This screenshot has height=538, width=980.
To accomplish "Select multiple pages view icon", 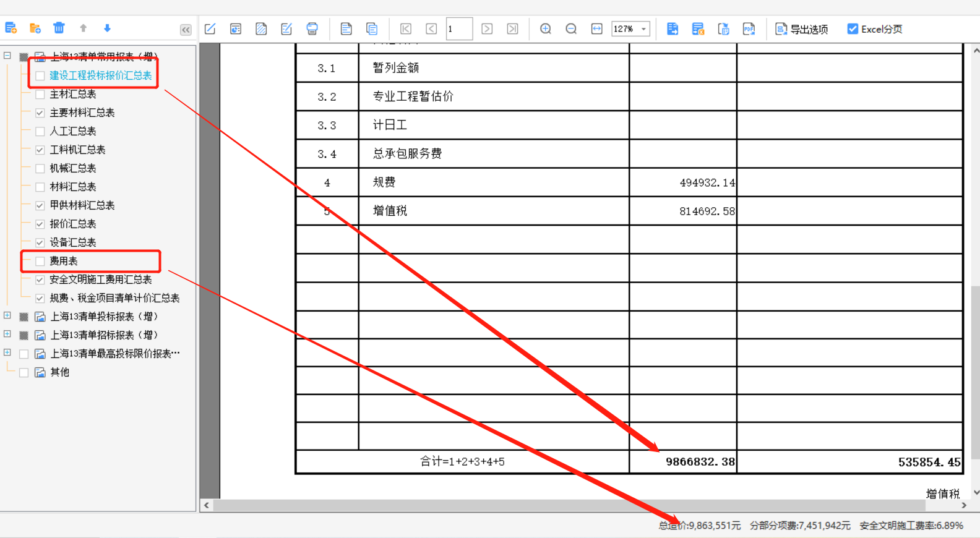I will coord(372,28).
